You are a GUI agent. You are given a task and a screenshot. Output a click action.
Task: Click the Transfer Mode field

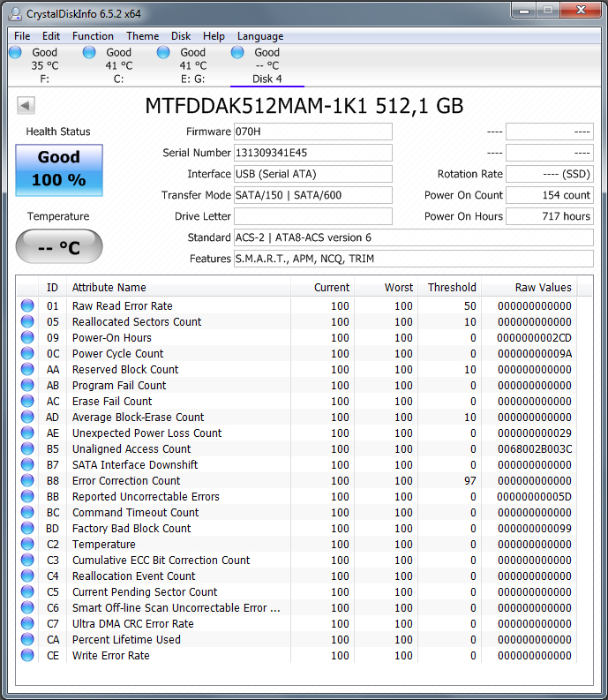[313, 195]
